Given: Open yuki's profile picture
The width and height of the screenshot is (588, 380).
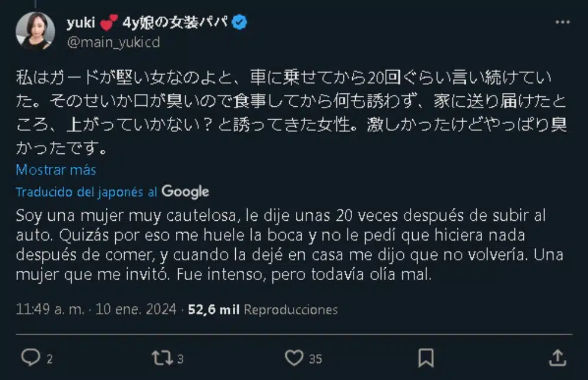Looking at the screenshot, I should click(x=35, y=31).
